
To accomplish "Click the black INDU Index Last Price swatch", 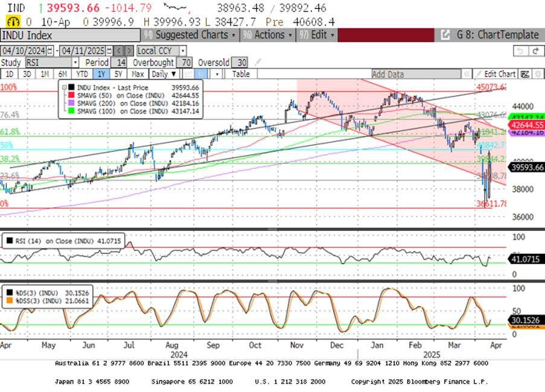I will point(72,87).
